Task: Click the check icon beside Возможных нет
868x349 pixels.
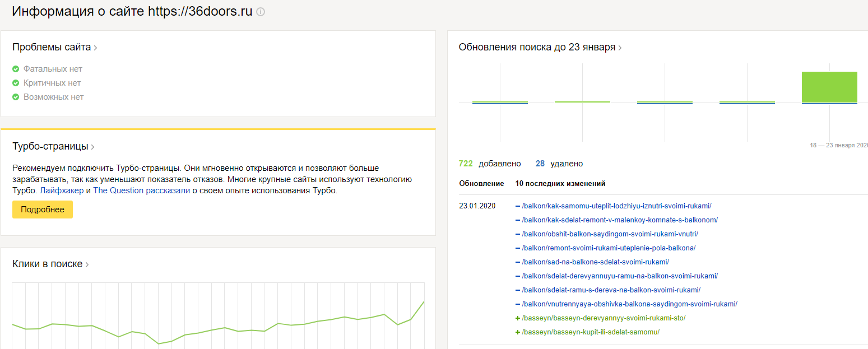Action: point(16,97)
